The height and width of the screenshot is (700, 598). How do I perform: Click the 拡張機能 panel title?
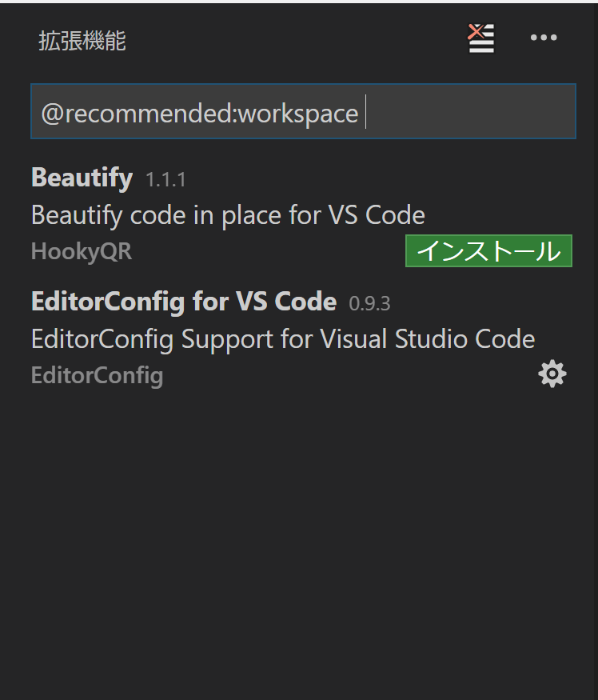[x=82, y=41]
